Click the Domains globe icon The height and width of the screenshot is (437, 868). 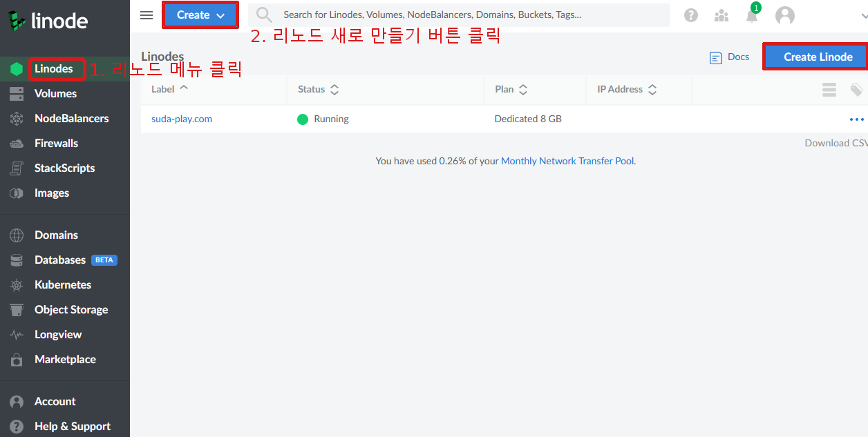(17, 235)
